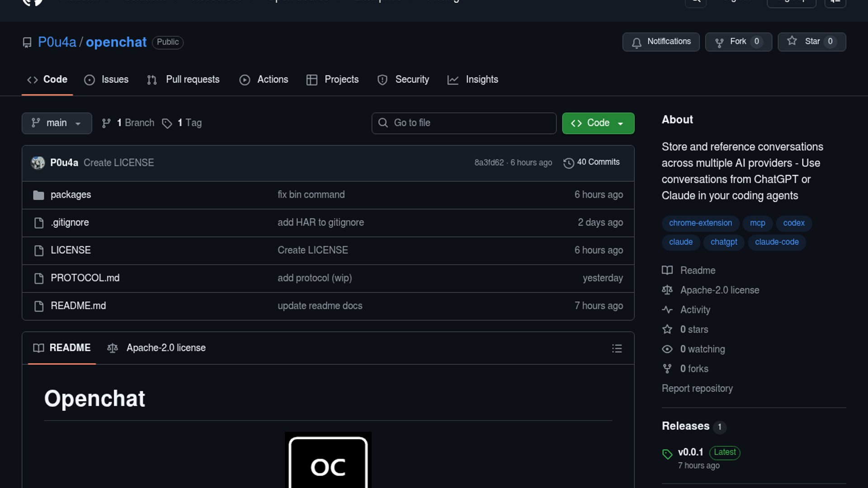Screen dimensions: 868x488
Task: Open the main branch dropdown
Action: click(x=57, y=123)
